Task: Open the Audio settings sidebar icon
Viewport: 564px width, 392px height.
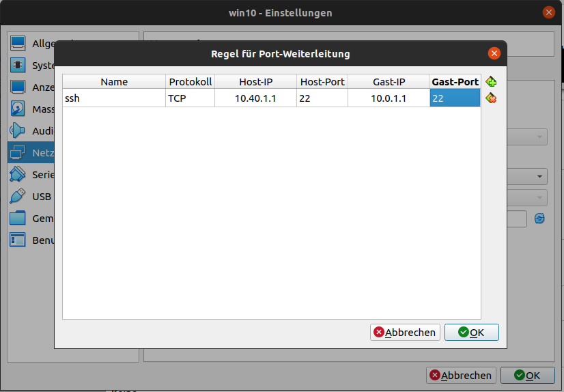Action: (18, 130)
